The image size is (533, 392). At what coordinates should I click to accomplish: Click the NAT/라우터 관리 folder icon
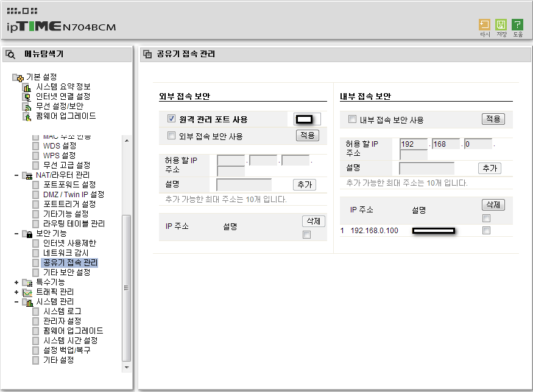tap(27, 176)
